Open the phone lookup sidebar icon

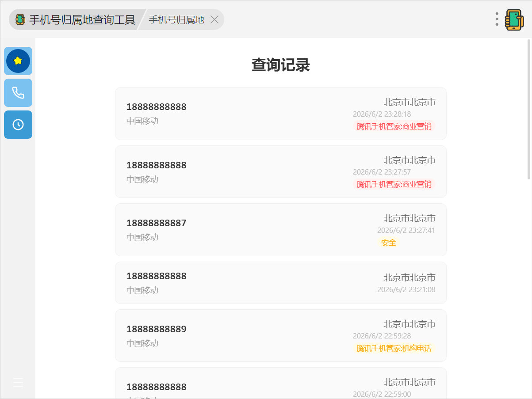[x=18, y=93]
